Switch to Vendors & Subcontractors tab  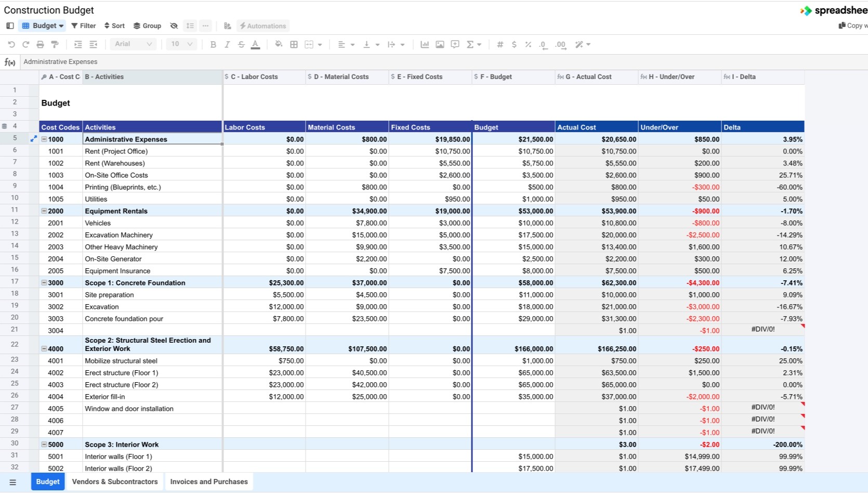point(115,482)
